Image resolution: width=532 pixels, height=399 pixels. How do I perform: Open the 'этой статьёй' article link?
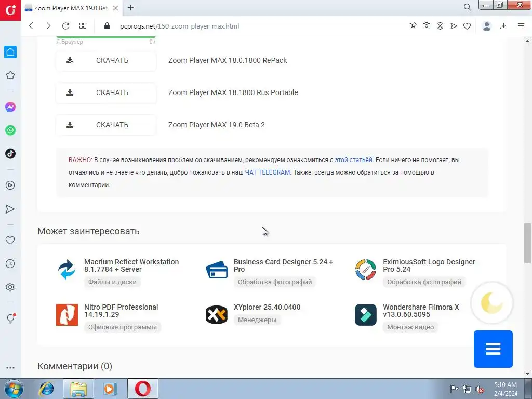(353, 160)
